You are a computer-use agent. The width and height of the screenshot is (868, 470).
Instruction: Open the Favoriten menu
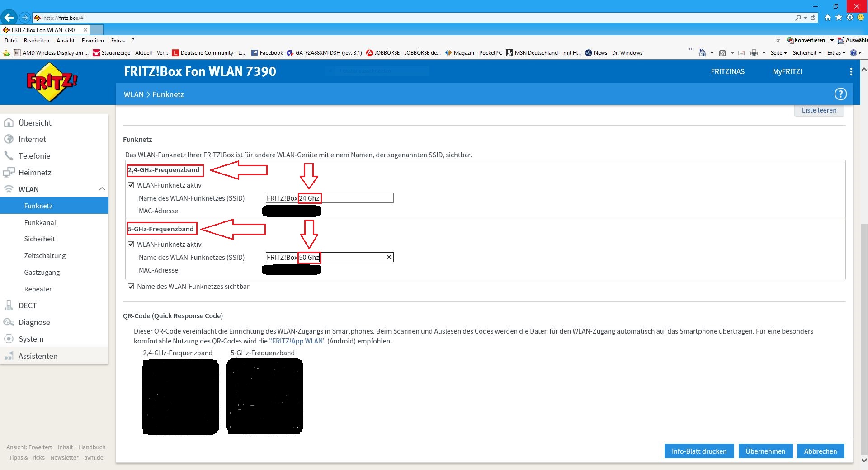93,41
